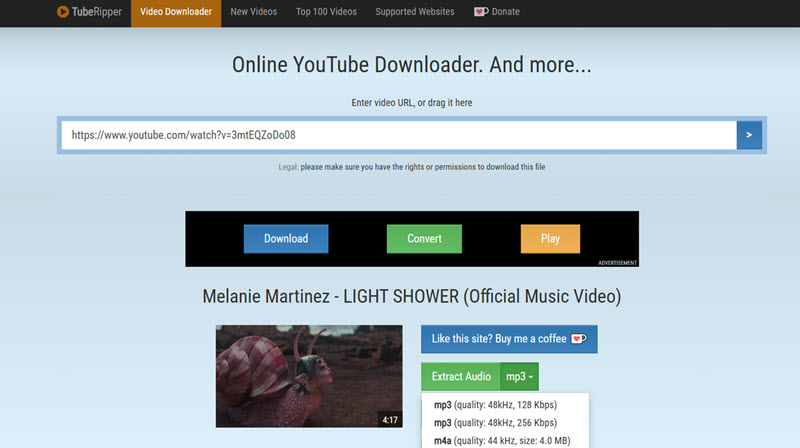Screen dimensions: 800x448
Task: Click the 'Online YouTube Downloader. And more...' heading
Action: [x=412, y=65]
